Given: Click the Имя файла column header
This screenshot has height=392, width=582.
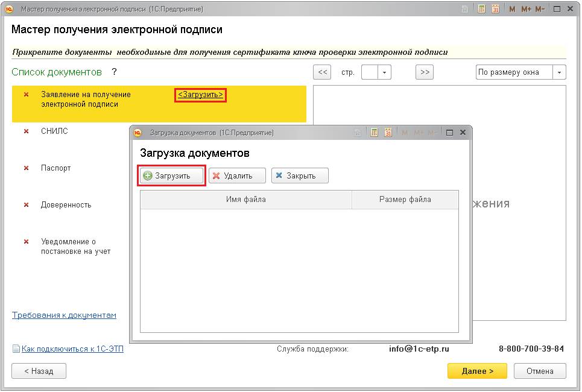Looking at the screenshot, I should pos(245,200).
